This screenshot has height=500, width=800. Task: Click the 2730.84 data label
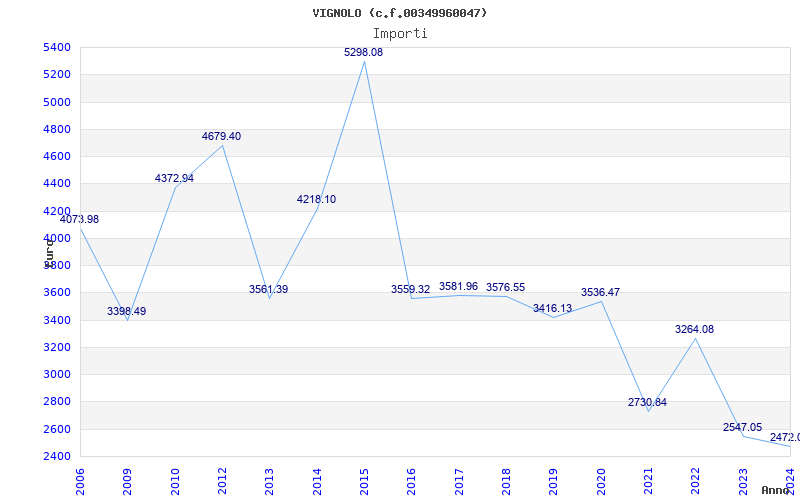tap(647, 402)
